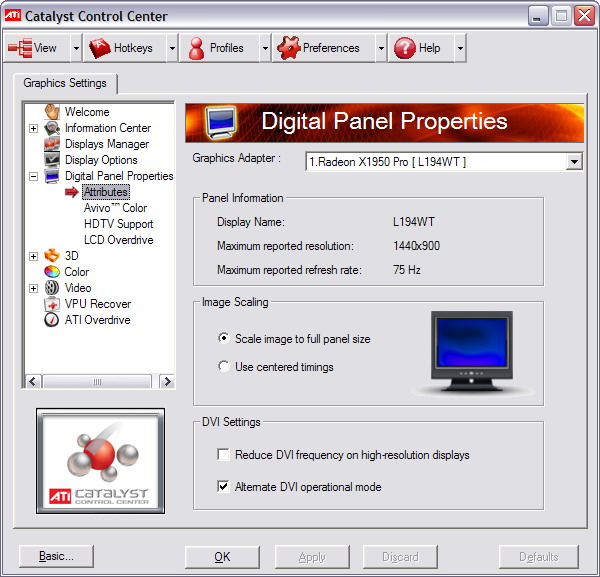Select Displays Manager tree item
The width and height of the screenshot is (600, 577).
click(107, 144)
